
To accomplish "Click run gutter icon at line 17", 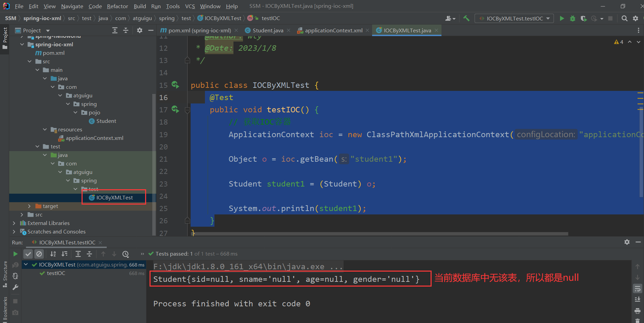I will 175,109.
